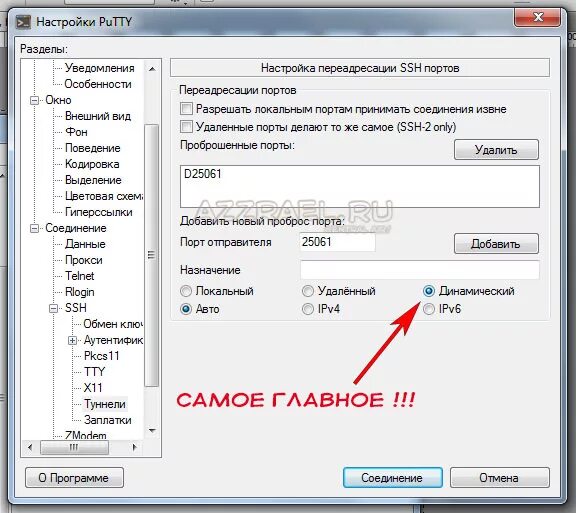Click the Порт отправителя input field
This screenshot has width=576, height=513.
click(x=337, y=242)
